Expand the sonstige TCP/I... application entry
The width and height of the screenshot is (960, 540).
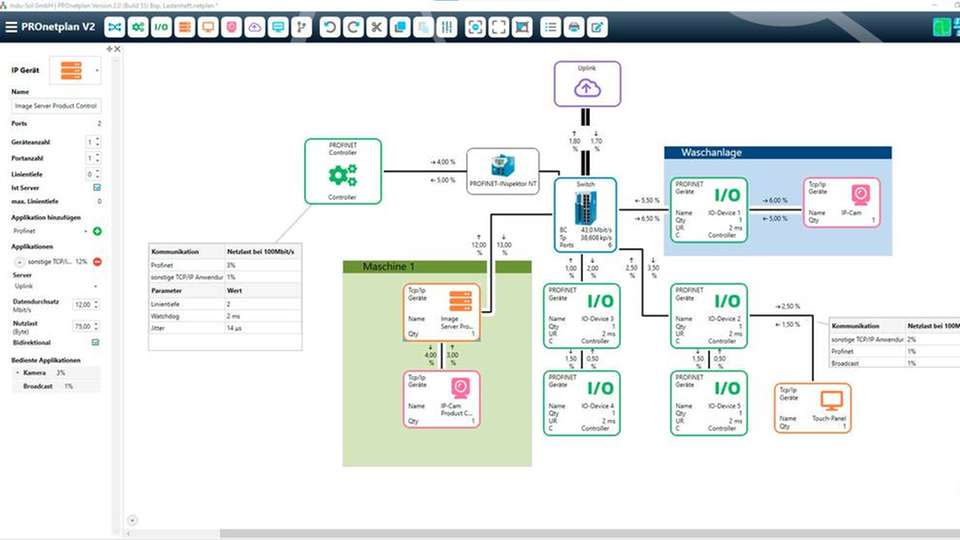20,261
